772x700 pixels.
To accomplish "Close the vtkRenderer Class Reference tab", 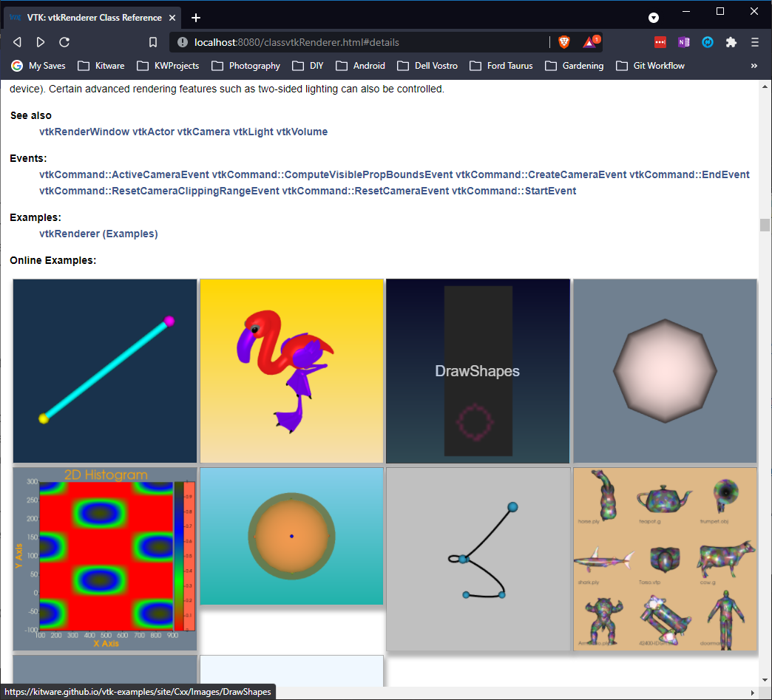I will coord(173,17).
